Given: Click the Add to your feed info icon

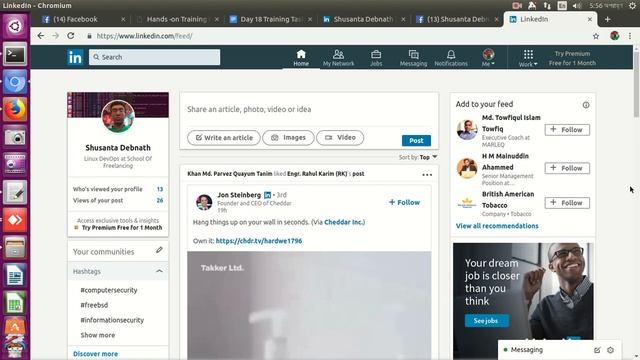Looking at the screenshot, I should coord(586,105).
